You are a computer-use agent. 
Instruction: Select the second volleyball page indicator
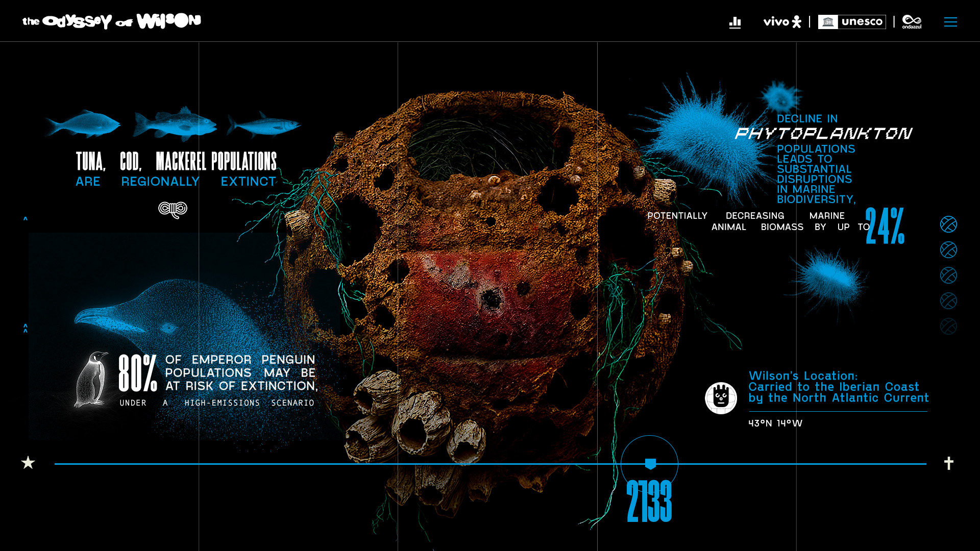(x=948, y=250)
